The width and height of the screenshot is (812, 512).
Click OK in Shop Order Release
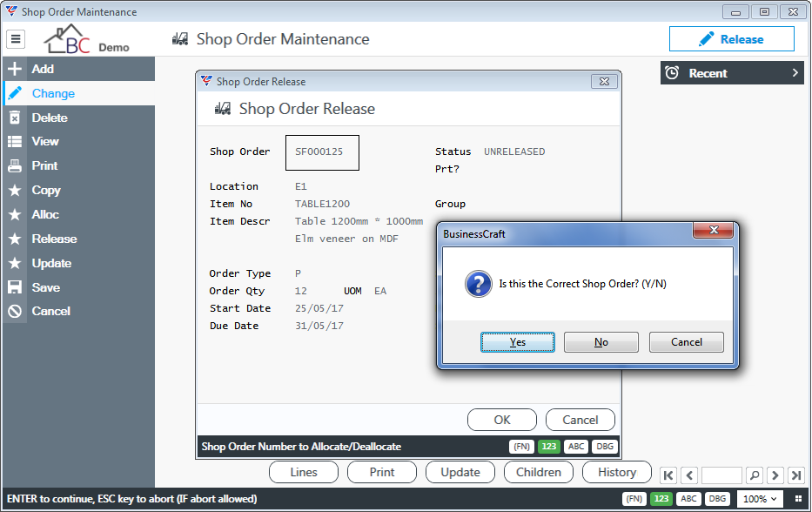tap(502, 420)
